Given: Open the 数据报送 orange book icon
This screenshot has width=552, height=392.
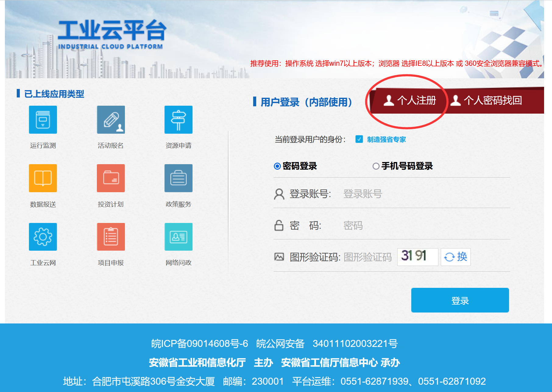Looking at the screenshot, I should coord(43,178).
